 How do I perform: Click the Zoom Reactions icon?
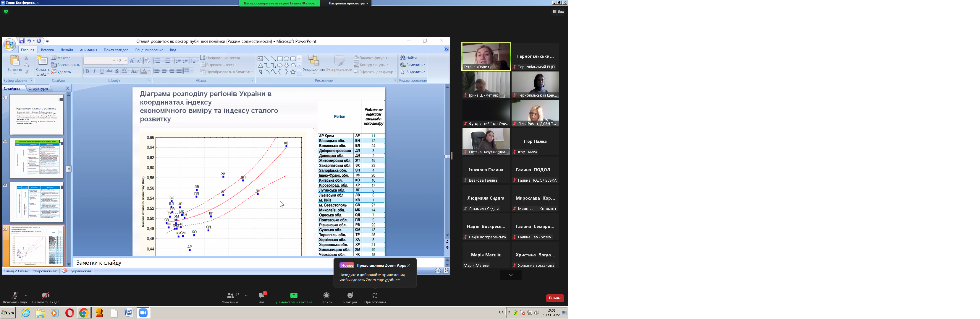coord(350,295)
